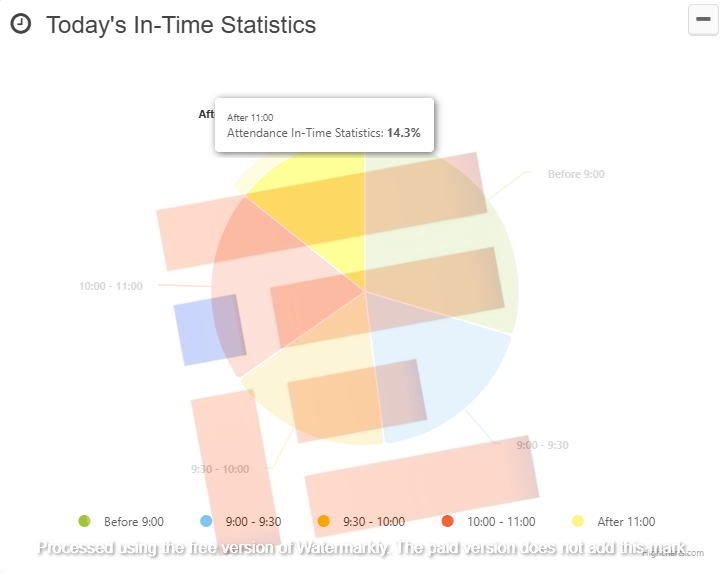Hide After 11:00 series via legend text
The width and height of the screenshot is (726, 574).
[x=626, y=521]
